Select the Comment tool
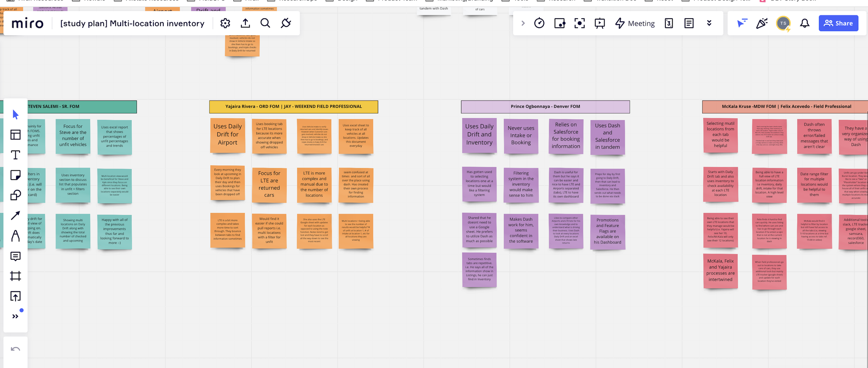 16,256
